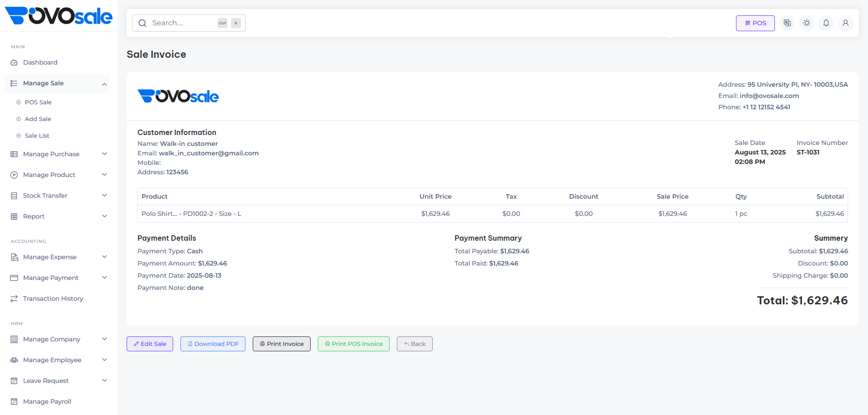868x415 pixels.
Task: Click the search magnifier icon
Action: click(142, 23)
